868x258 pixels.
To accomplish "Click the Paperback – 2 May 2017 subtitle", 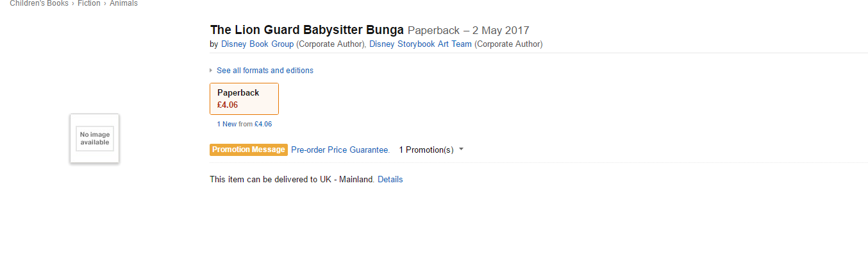I will (469, 30).
